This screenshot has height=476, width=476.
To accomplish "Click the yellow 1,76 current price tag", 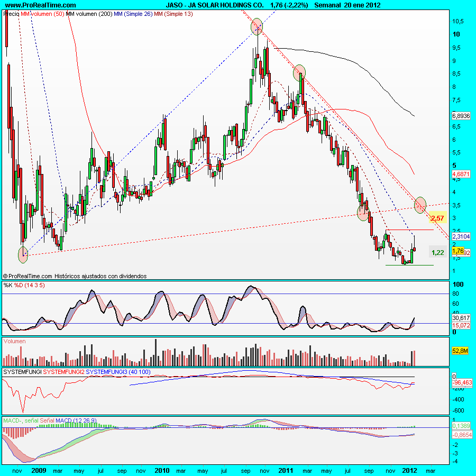I will pyautogui.click(x=458, y=251).
